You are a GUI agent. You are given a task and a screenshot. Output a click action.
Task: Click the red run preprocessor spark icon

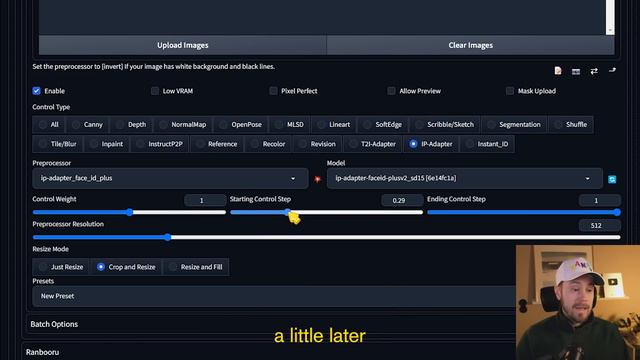(x=317, y=179)
